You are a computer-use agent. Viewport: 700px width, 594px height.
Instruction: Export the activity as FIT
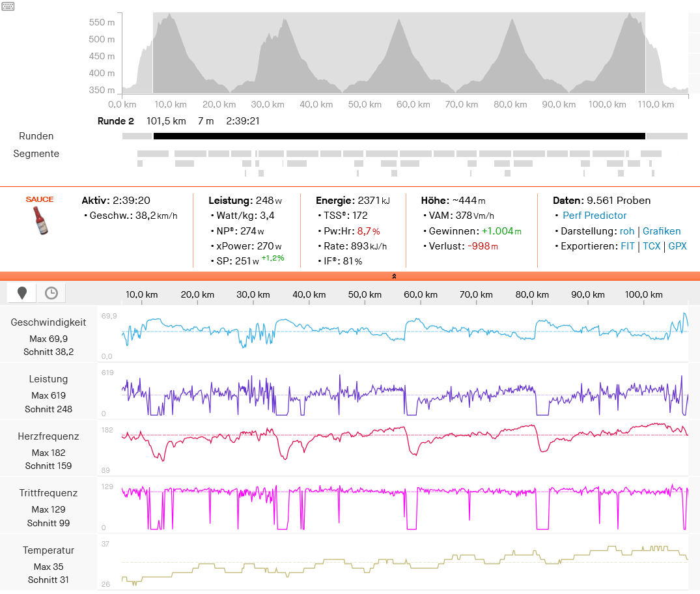click(628, 246)
